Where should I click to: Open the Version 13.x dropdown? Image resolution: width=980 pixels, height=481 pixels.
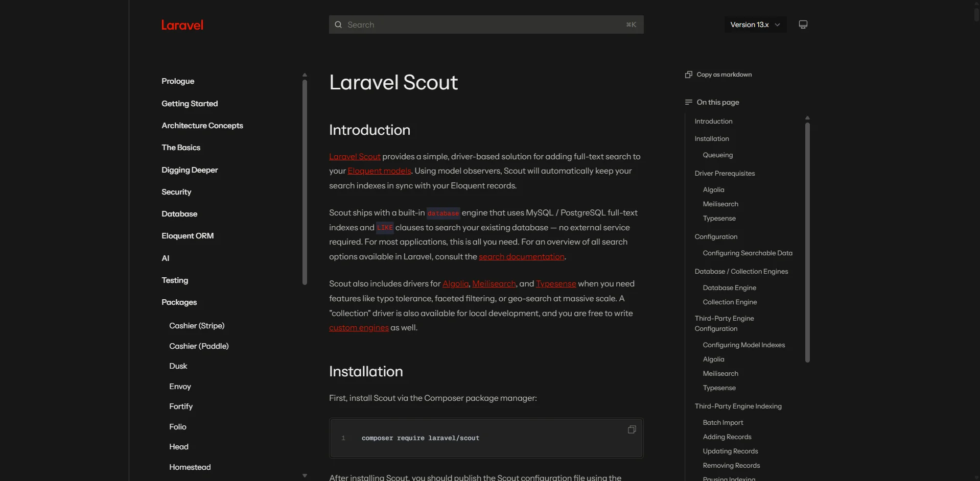[755, 25]
